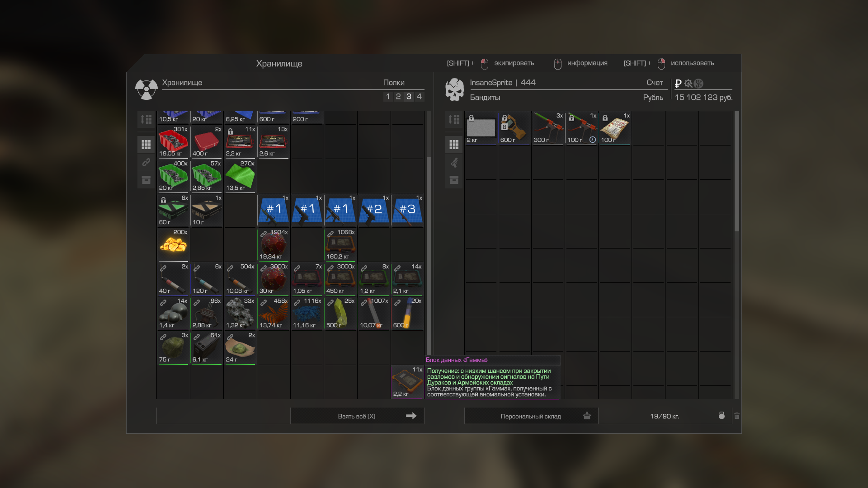Click the trash bin icon
This screenshot has height=488, width=868.
pyautogui.click(x=737, y=416)
